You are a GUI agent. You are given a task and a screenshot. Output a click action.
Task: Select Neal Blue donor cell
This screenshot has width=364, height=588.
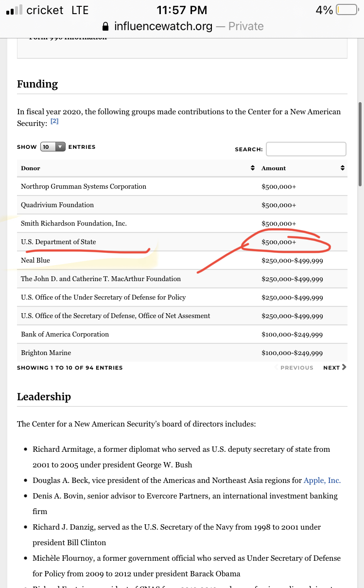click(35, 260)
